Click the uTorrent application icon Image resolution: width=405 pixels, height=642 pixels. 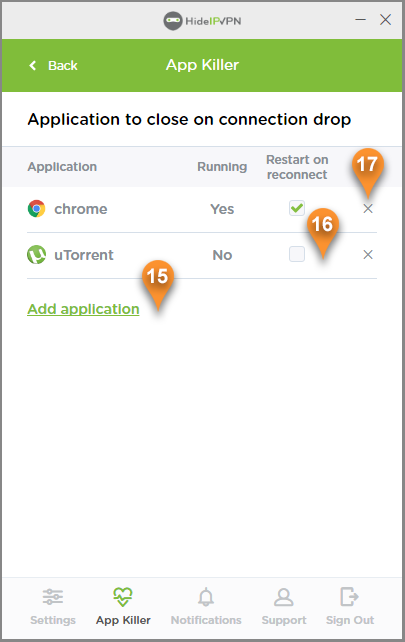36,255
